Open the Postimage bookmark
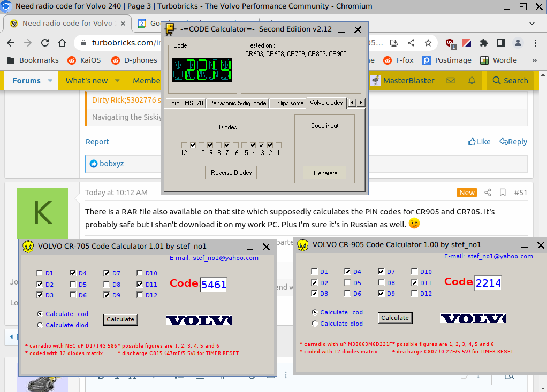Screen dimensions: 547x392 (x=447, y=60)
